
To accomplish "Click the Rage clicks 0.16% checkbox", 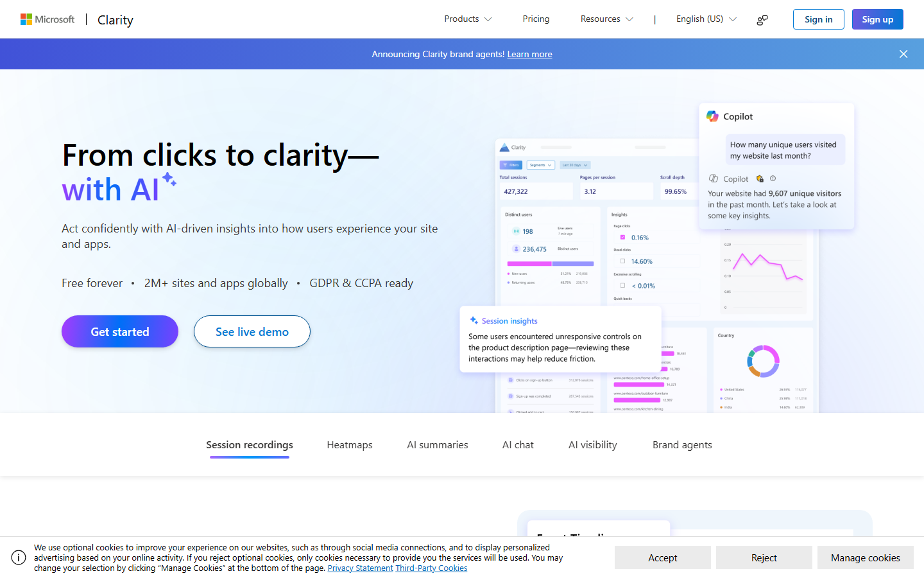I will (622, 237).
